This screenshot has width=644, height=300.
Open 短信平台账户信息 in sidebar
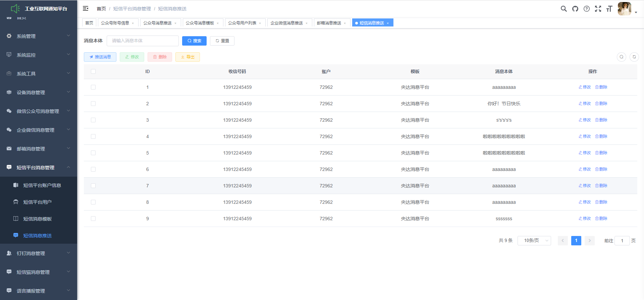(39, 185)
